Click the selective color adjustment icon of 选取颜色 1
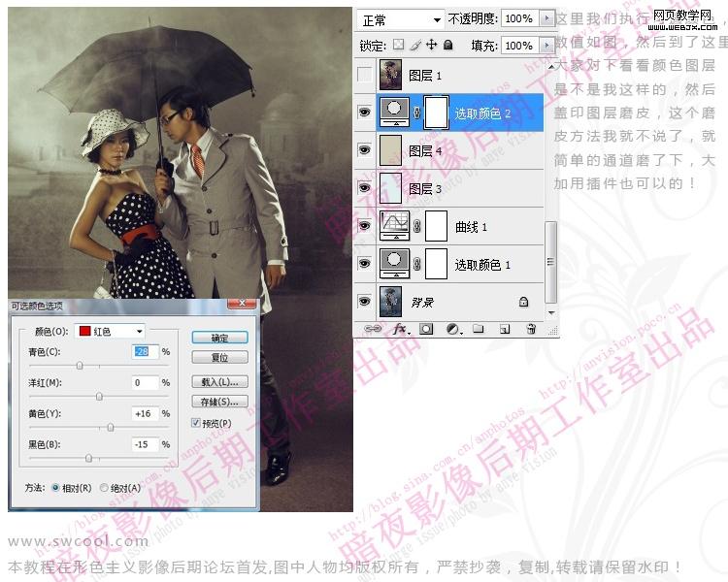The height and width of the screenshot is (582, 728). [395, 263]
